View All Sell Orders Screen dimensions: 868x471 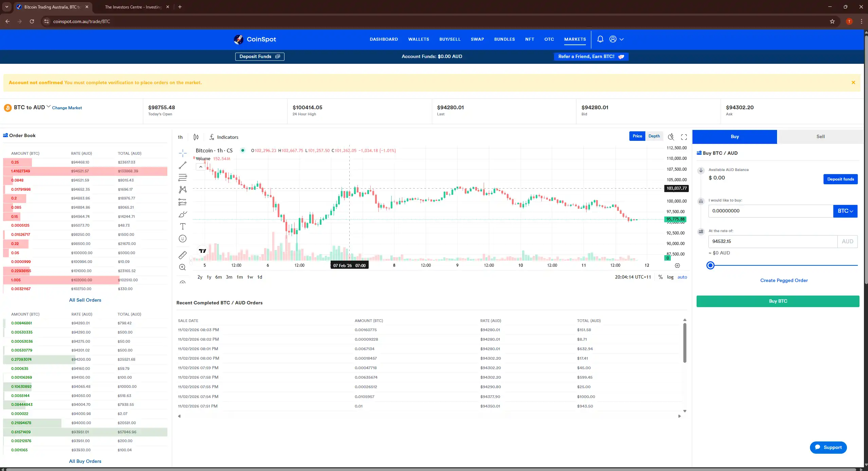coord(85,300)
